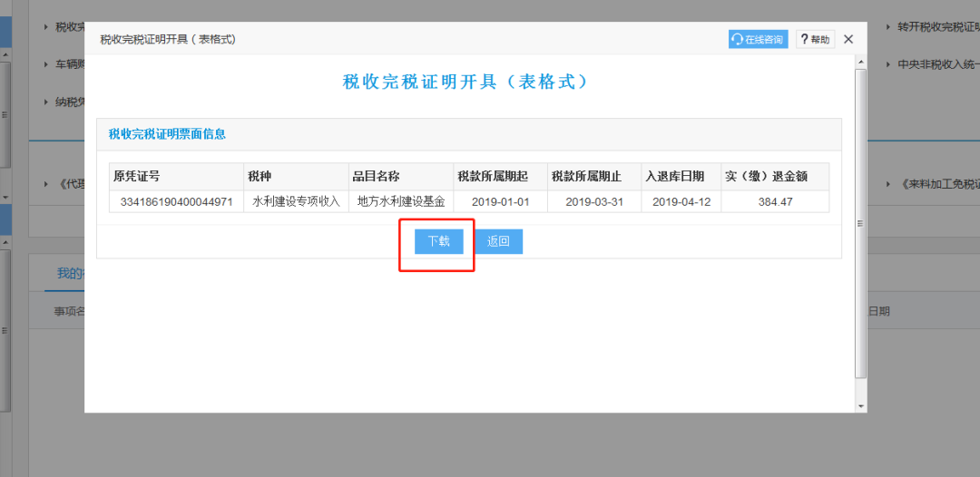The width and height of the screenshot is (980, 477).
Task: Select date cell 2019-04-12
Action: [681, 201]
